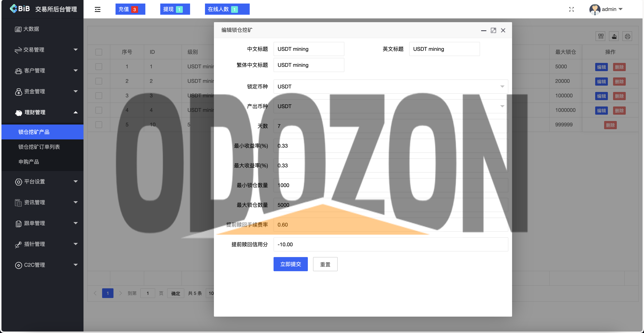Expand the 资讯管理 menu arrow
The image size is (644, 333).
75,202
